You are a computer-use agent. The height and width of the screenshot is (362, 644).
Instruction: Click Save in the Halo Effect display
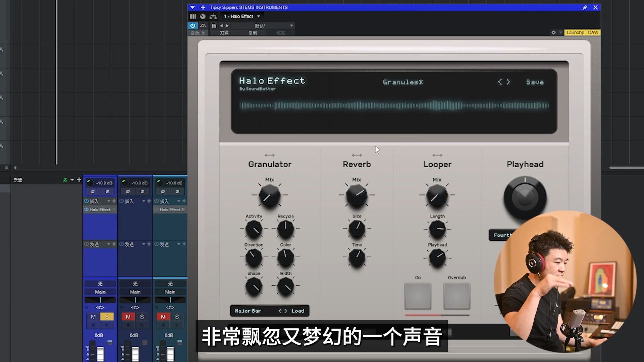pyautogui.click(x=535, y=82)
